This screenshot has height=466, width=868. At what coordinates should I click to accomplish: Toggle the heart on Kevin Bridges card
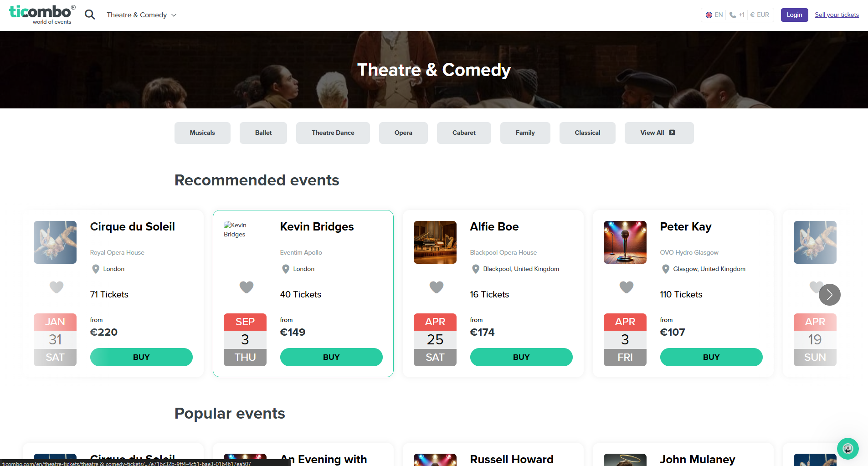[x=247, y=287]
